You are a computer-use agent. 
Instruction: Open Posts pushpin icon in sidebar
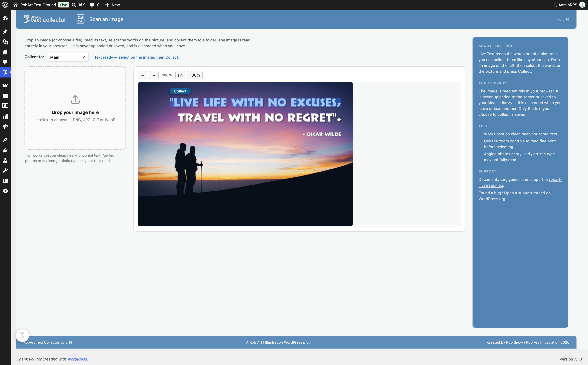[5, 32]
